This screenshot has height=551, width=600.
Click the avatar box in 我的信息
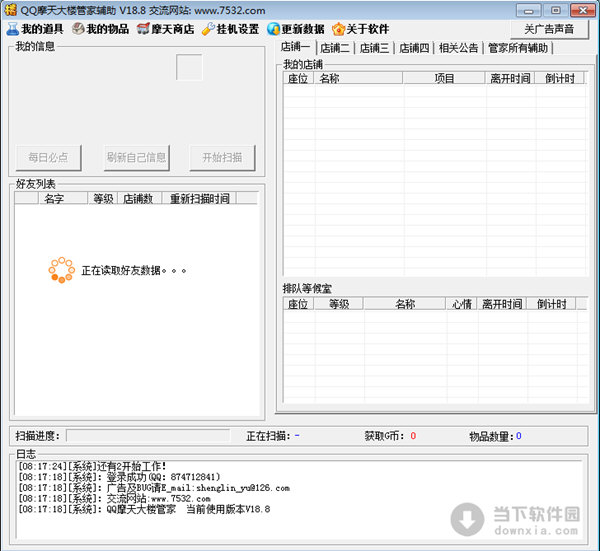point(189,67)
